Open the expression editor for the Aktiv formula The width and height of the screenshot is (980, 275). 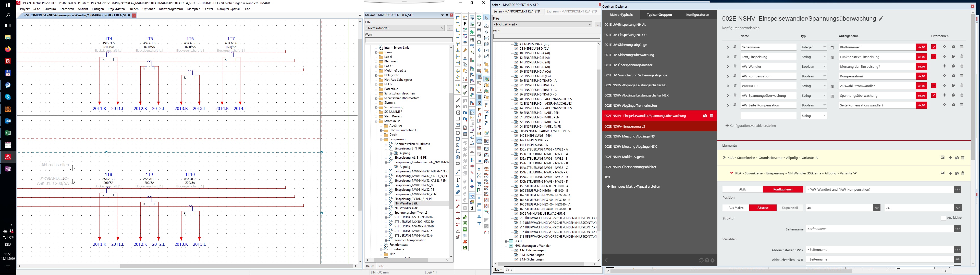[x=958, y=189]
